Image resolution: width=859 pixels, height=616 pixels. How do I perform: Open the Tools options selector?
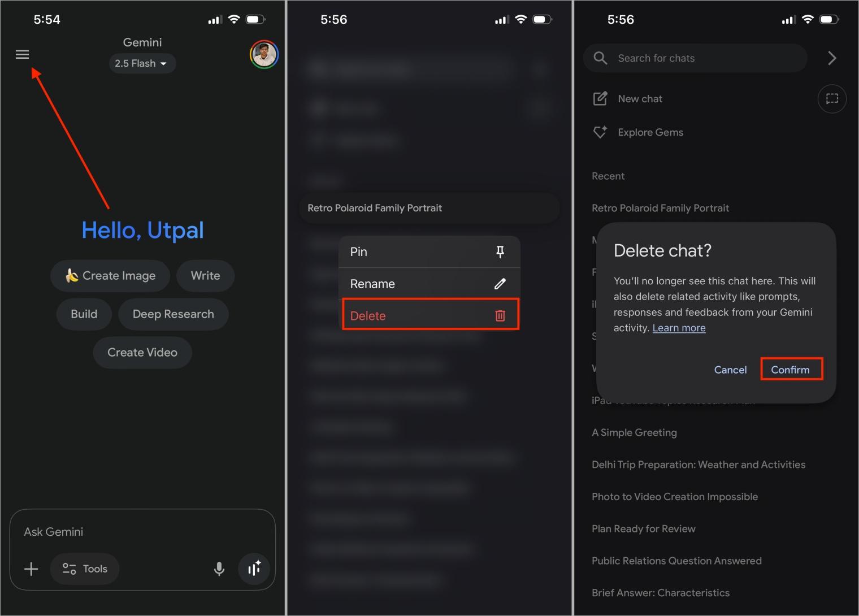[85, 569]
